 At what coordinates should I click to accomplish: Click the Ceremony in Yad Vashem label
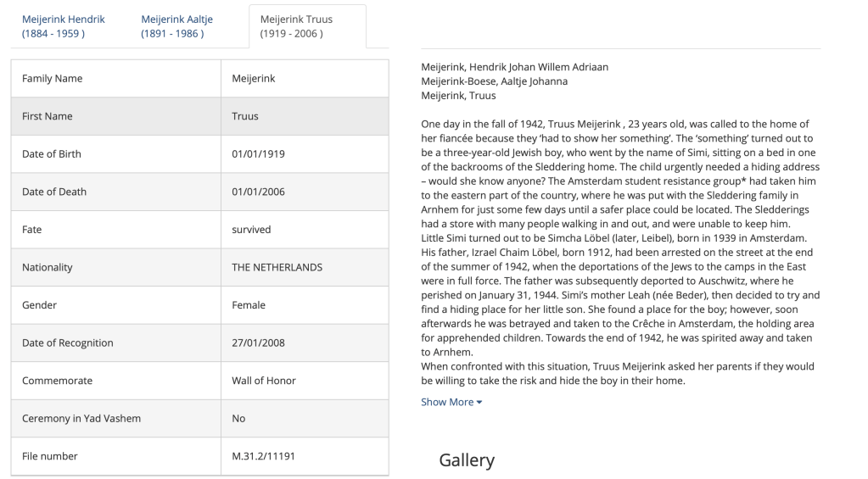pos(81,418)
